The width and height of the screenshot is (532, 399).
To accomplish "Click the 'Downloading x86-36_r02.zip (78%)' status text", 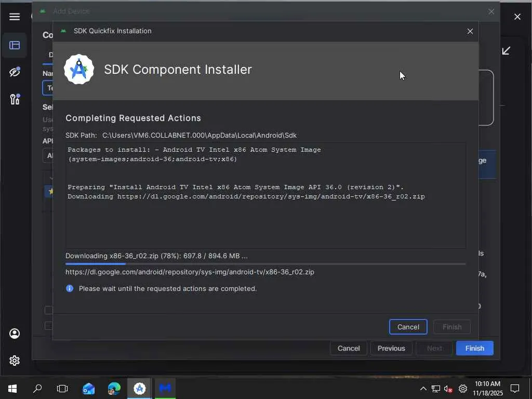I will (156, 256).
